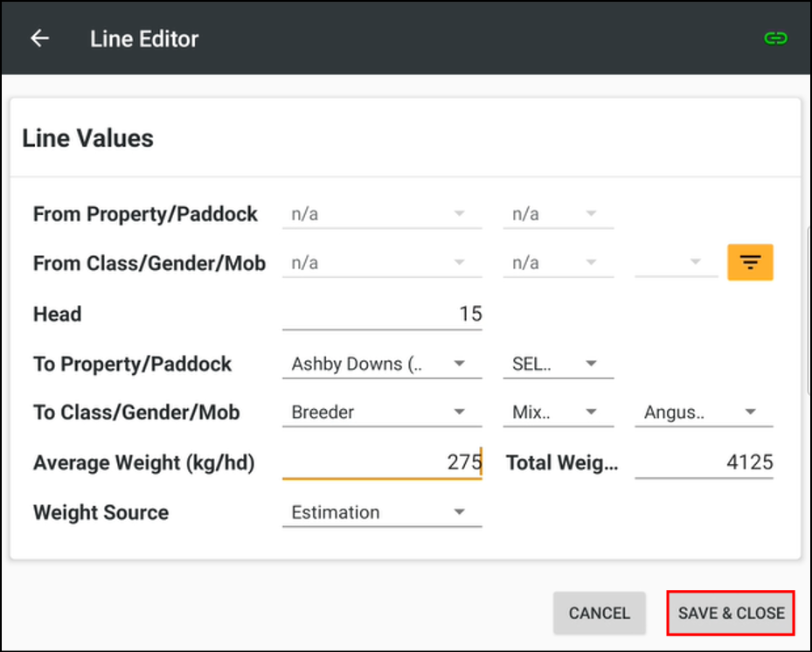This screenshot has height=652, width=812.
Task: Click the Average Weight input field
Action: 381,462
